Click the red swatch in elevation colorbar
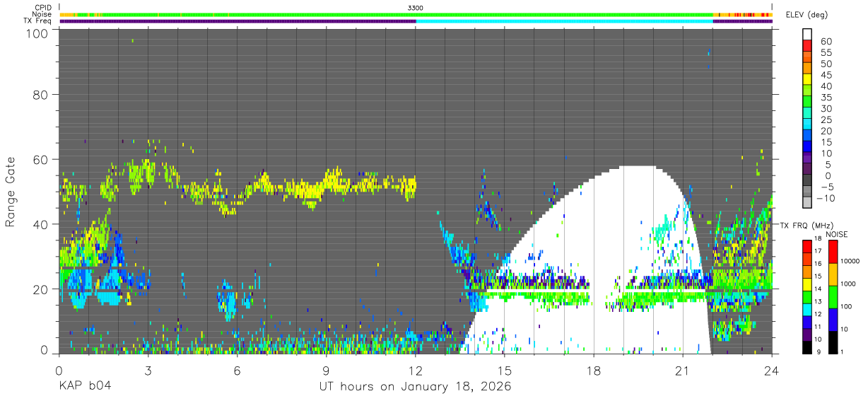 (807, 45)
